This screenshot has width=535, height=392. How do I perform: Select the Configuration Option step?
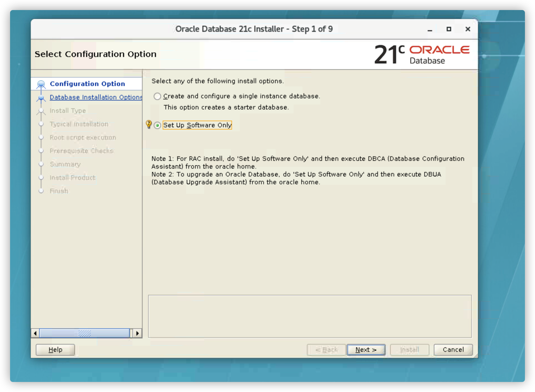pyautogui.click(x=87, y=84)
